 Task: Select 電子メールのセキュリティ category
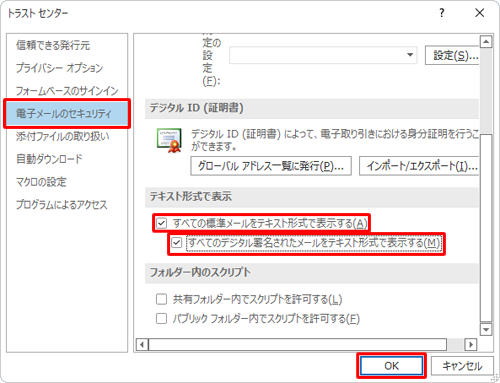[x=67, y=113]
